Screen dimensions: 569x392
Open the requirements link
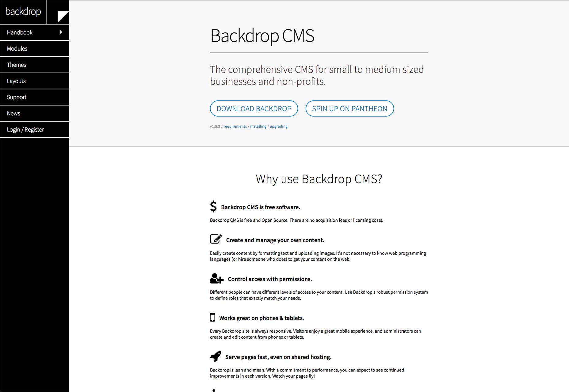[235, 126]
